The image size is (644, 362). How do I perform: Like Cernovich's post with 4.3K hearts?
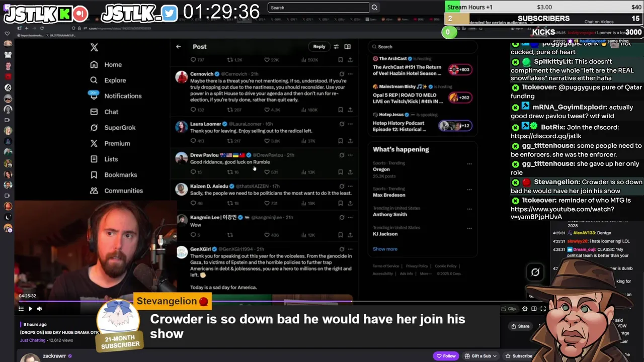pos(273,110)
